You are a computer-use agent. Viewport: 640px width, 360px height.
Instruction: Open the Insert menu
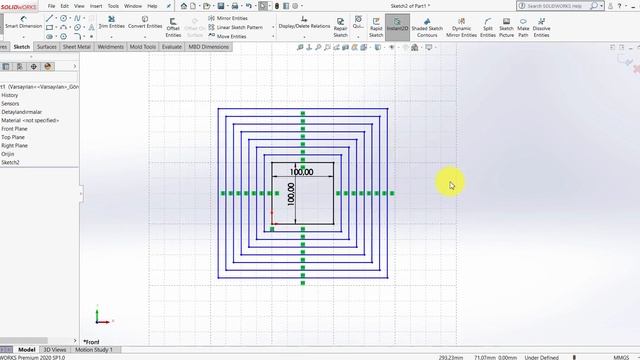tap(96, 6)
